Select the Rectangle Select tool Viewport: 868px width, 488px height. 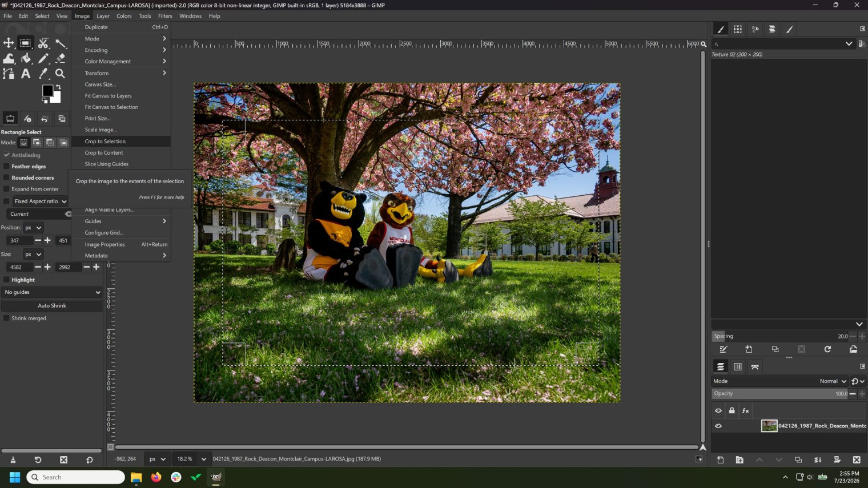tap(26, 43)
